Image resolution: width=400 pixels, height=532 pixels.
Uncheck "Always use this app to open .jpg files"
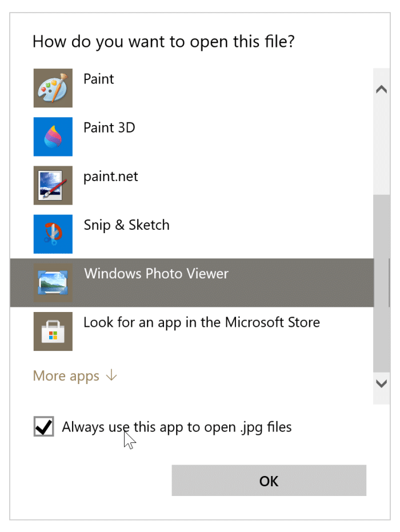point(43,427)
